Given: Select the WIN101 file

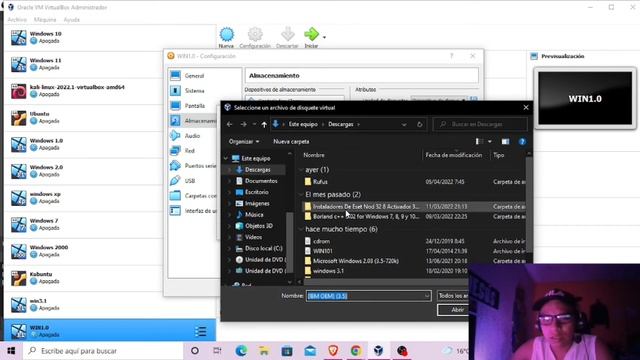Looking at the screenshot, I should (x=322, y=251).
